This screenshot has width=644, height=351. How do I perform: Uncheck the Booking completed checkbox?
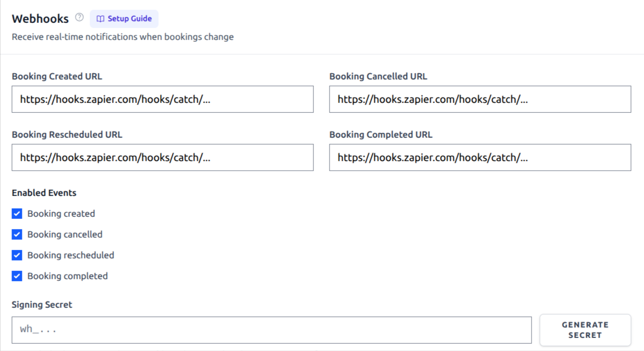click(17, 276)
